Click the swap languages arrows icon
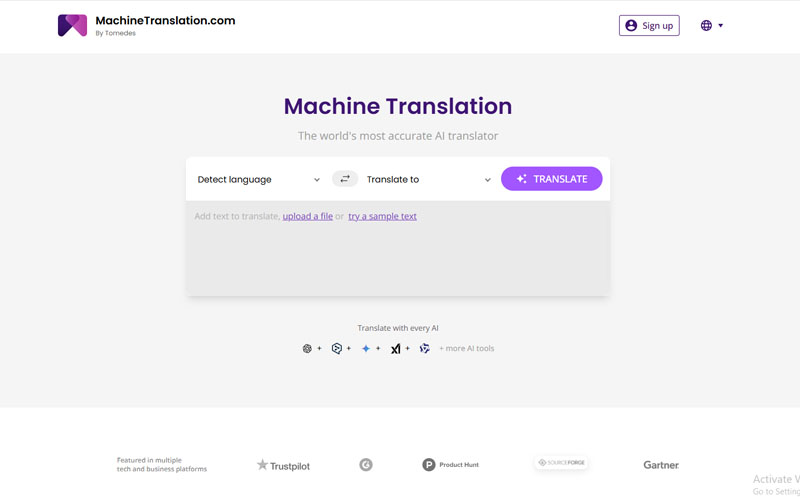The height and width of the screenshot is (497, 800). (345, 179)
